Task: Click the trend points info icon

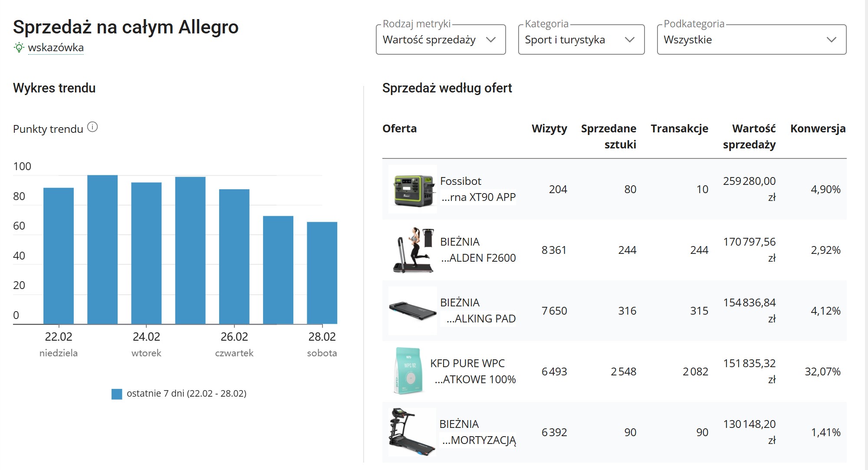Action: [92, 127]
